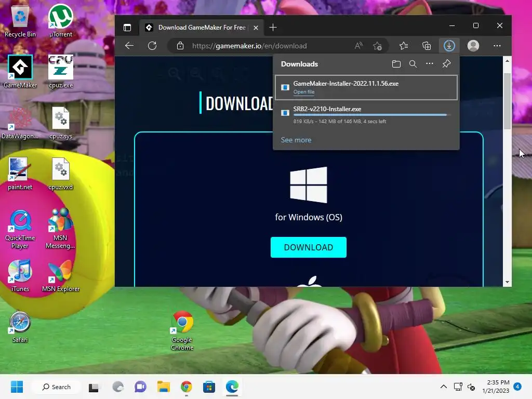Select the paint.net desktop shortcut
532x399 pixels.
tap(20, 174)
